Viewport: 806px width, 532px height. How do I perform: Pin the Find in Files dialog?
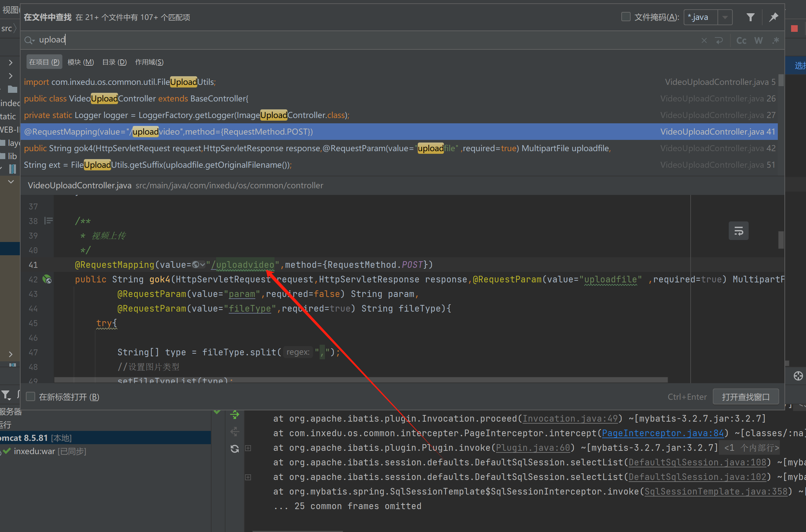pyautogui.click(x=774, y=17)
